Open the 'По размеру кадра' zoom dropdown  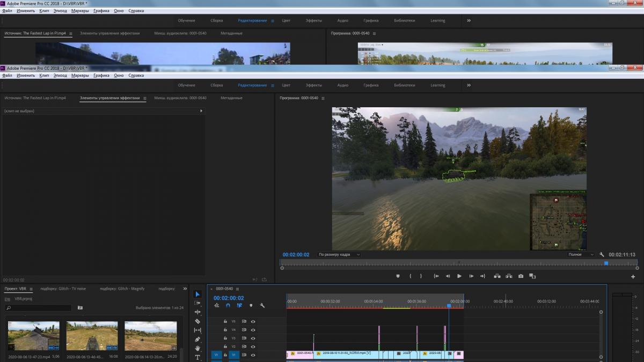click(339, 255)
